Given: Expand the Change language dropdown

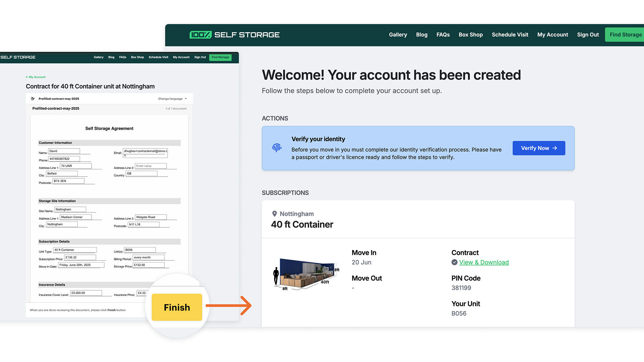Looking at the screenshot, I should (172, 99).
